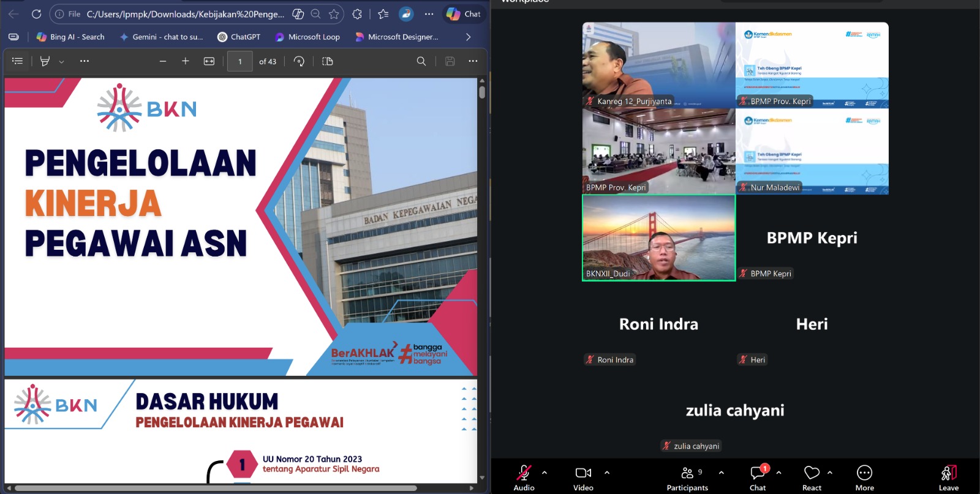Zoom in on the PDF with plus
The image size is (980, 494).
[186, 61]
